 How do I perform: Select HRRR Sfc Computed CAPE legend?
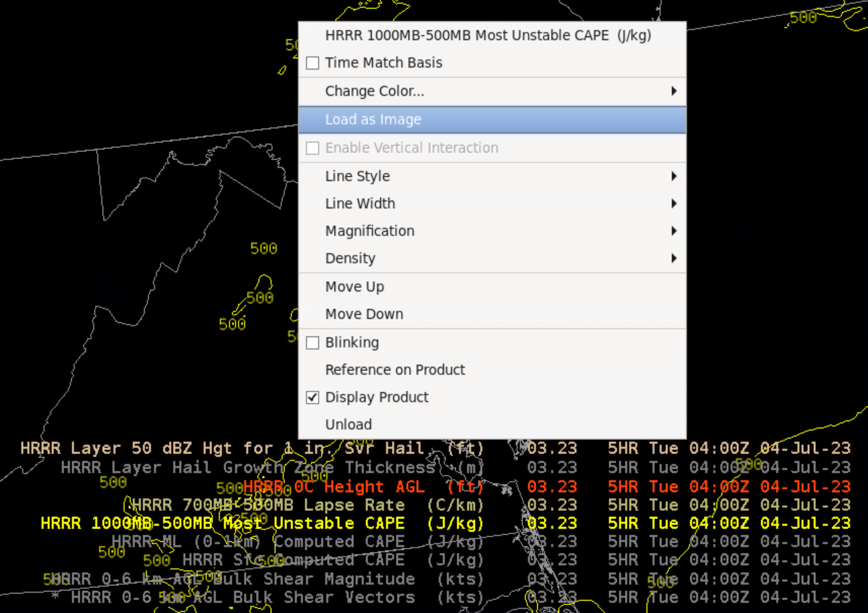tap(516, 560)
